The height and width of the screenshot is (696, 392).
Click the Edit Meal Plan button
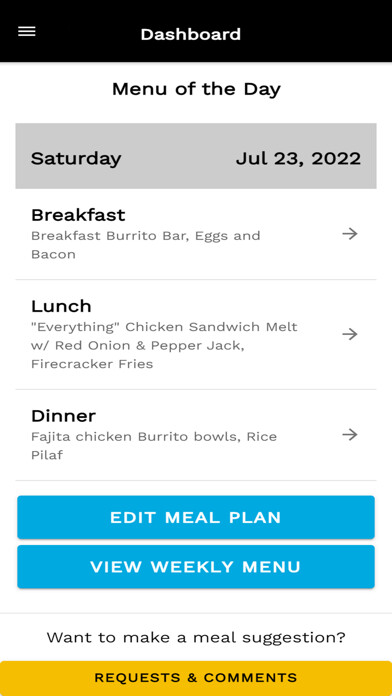[x=196, y=517]
